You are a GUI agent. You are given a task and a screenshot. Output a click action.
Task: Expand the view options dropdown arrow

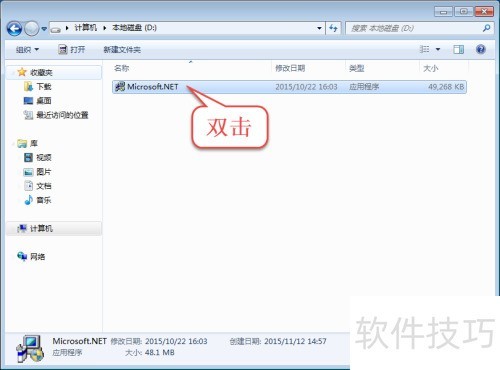(438, 49)
